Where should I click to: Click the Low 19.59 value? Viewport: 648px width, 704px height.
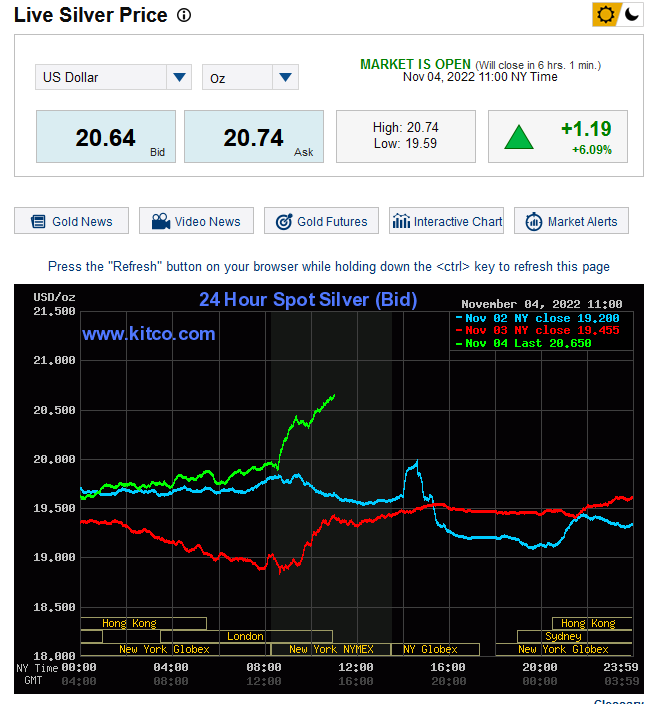(x=406, y=144)
